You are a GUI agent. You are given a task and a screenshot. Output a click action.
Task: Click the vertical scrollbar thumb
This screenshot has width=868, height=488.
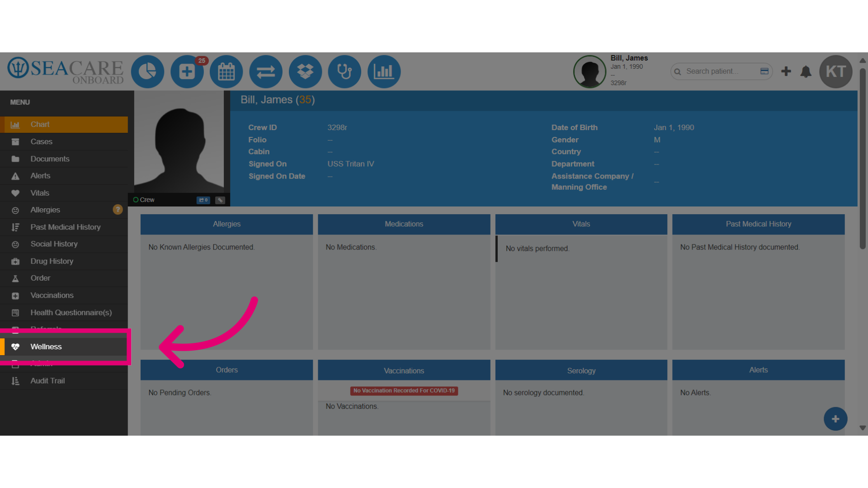coord(863,158)
